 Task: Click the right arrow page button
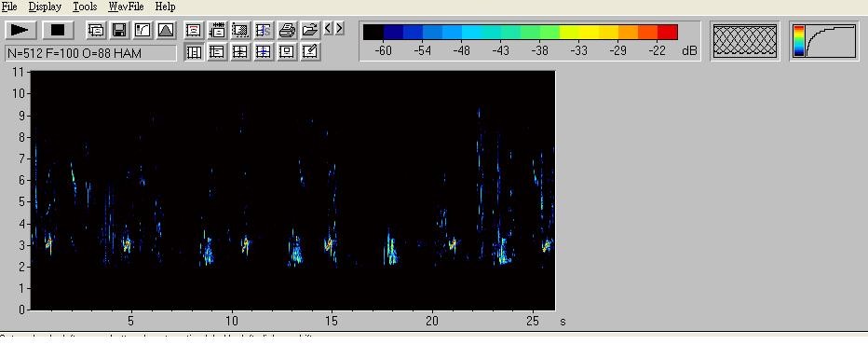click(339, 28)
